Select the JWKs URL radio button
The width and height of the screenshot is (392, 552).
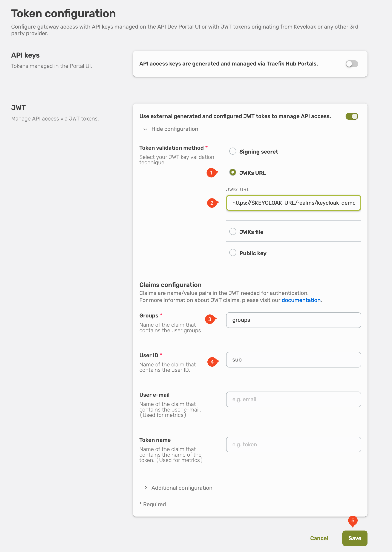point(233,172)
